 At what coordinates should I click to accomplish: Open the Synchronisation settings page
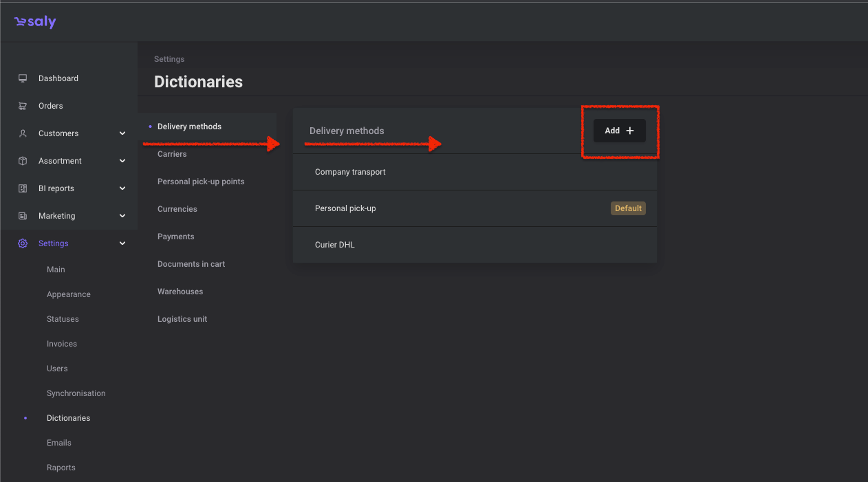(76, 393)
